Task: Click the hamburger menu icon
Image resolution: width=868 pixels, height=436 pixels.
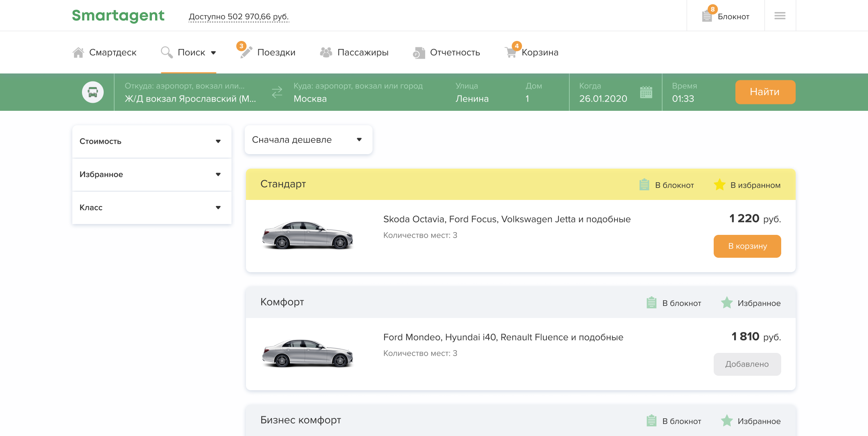Action: (x=780, y=16)
